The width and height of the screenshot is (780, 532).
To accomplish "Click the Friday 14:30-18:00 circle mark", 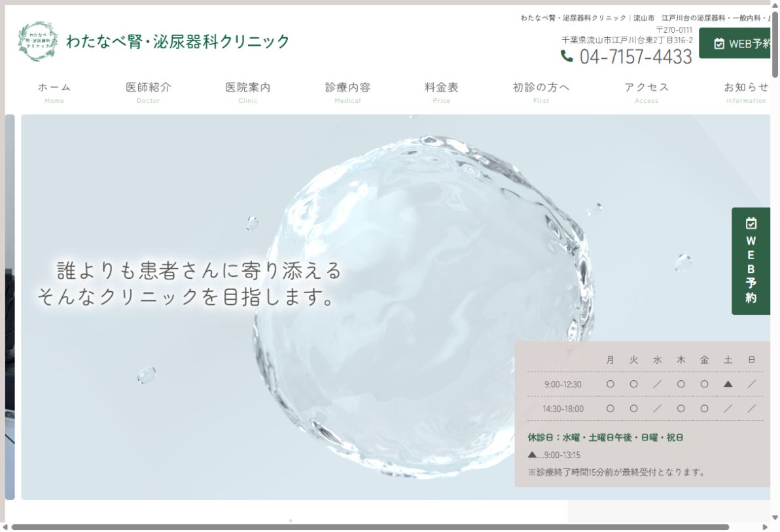I will pyautogui.click(x=704, y=408).
